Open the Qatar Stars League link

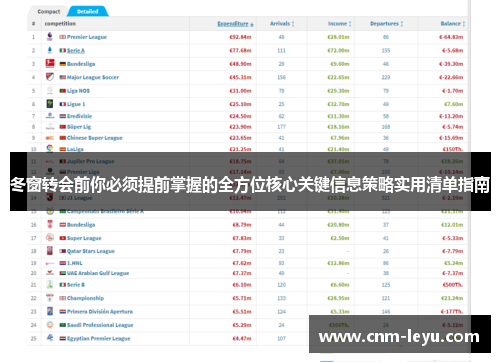[x=91, y=251]
